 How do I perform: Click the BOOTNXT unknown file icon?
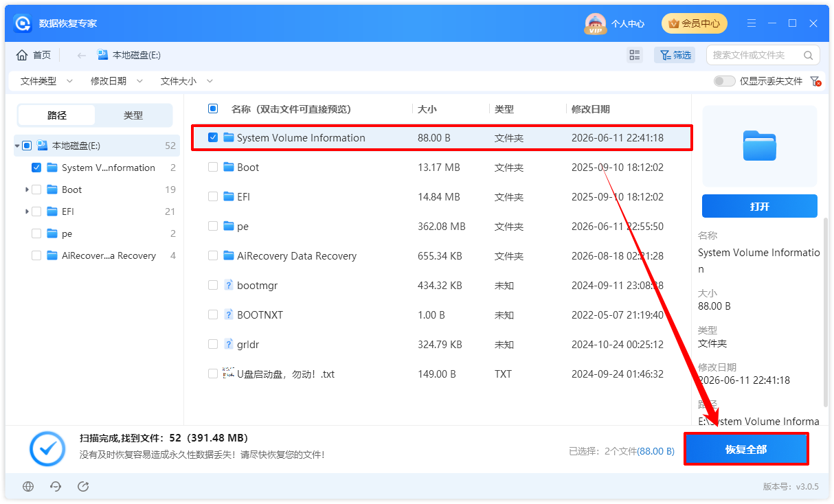229,314
